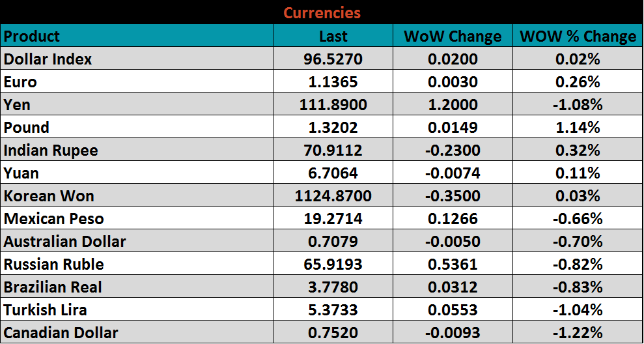644x344 pixels.
Task: Click the WOW % Change column header
Action: click(x=578, y=36)
